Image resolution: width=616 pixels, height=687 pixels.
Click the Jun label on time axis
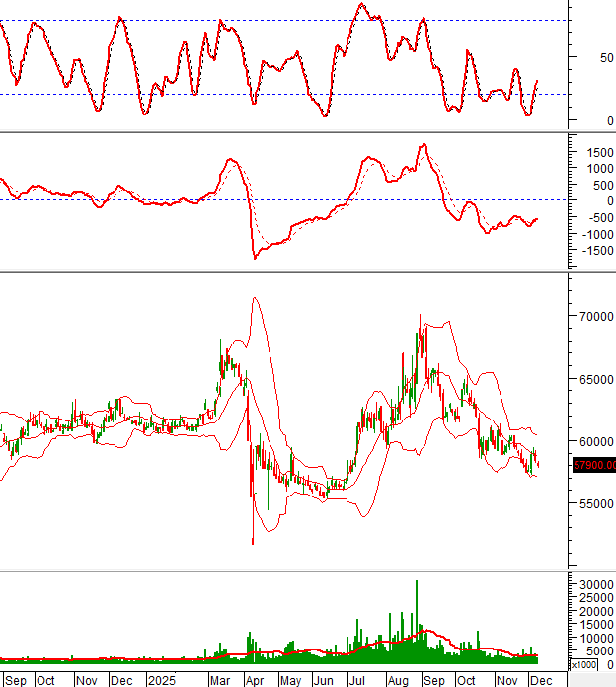[323, 680]
